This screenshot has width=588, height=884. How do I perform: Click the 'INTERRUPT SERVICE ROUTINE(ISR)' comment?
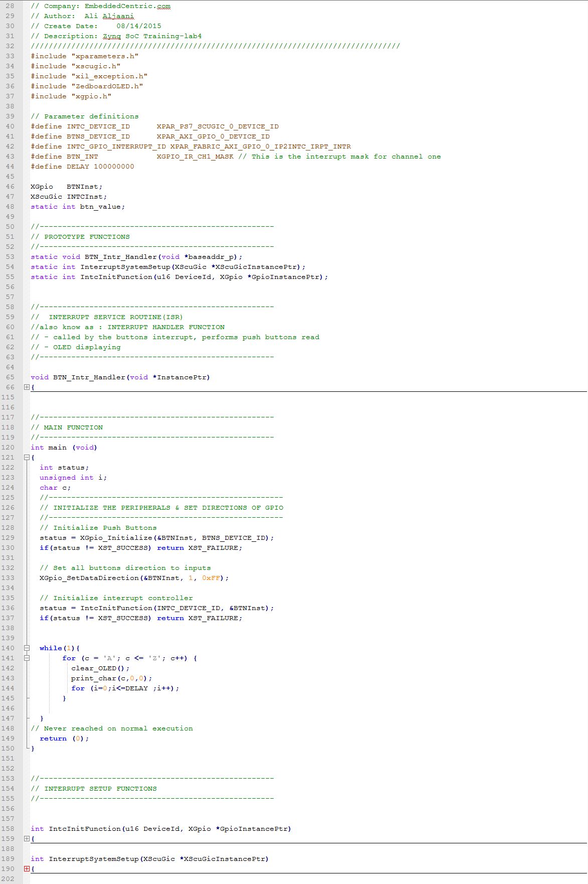107,317
